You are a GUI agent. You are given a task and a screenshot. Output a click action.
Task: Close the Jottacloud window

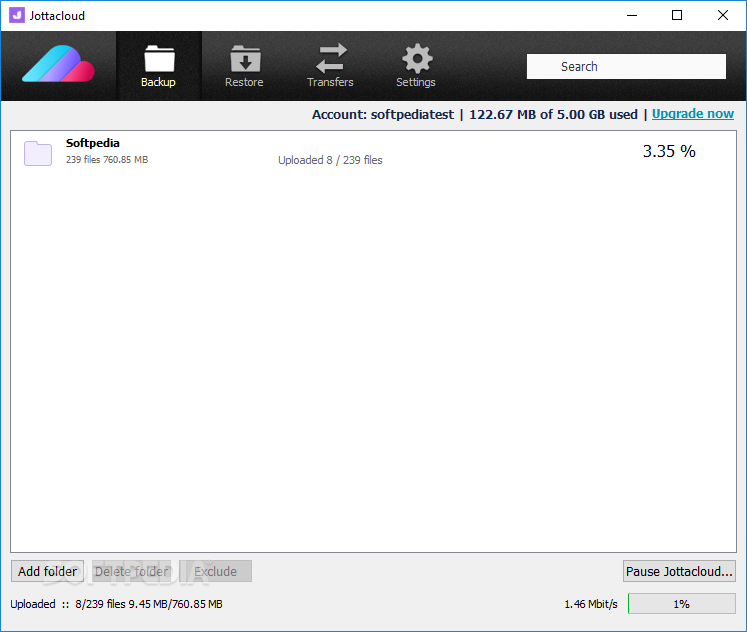(722, 15)
